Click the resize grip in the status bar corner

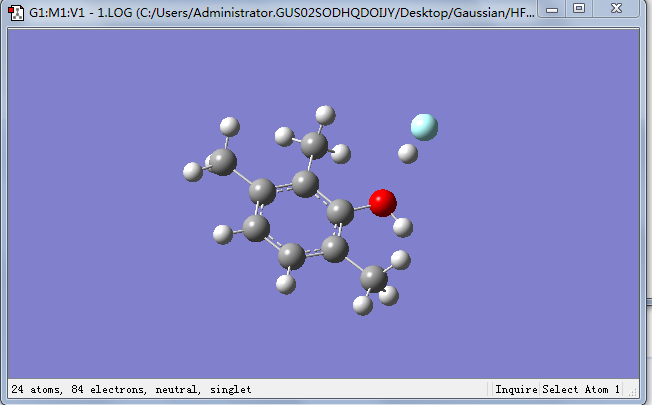[632, 391]
